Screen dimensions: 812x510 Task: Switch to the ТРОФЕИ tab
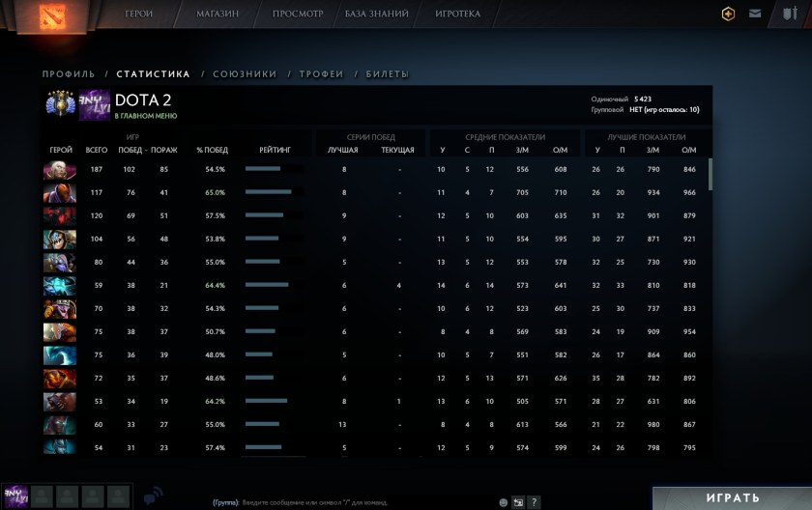click(322, 74)
